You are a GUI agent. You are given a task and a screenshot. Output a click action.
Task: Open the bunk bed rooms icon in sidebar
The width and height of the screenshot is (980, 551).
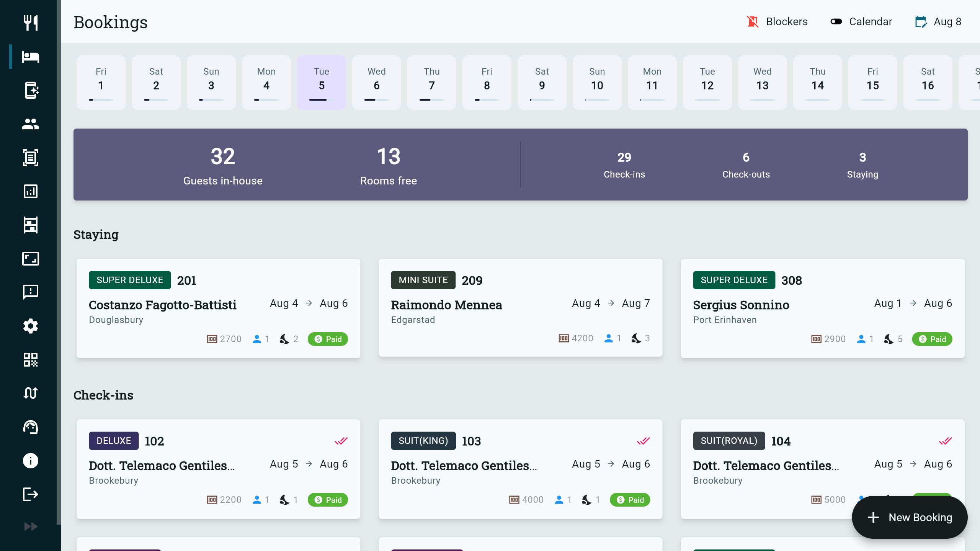(x=31, y=225)
